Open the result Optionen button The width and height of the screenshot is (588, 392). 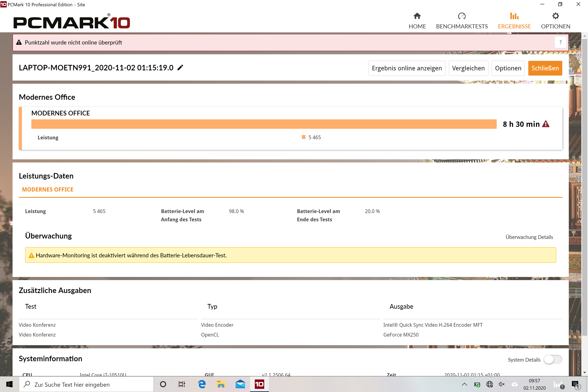[508, 68]
